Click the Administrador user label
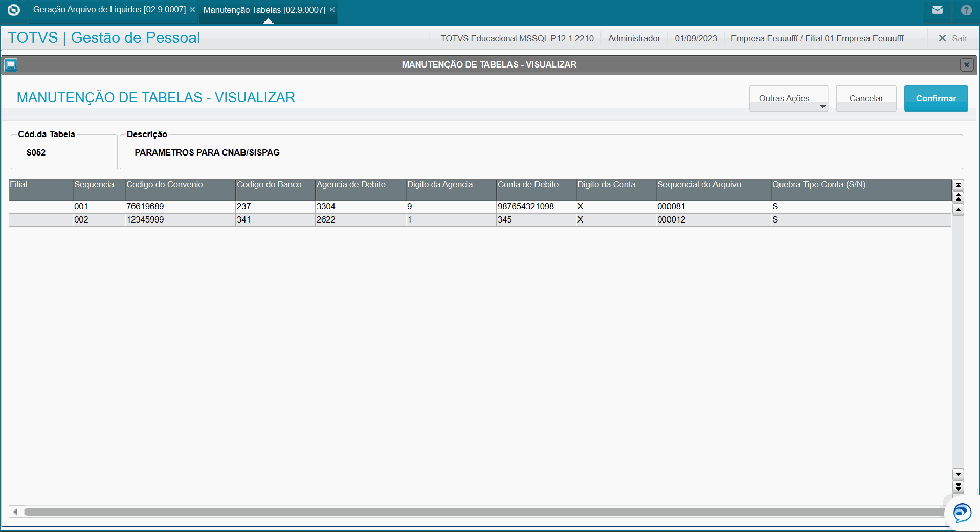 pyautogui.click(x=634, y=38)
